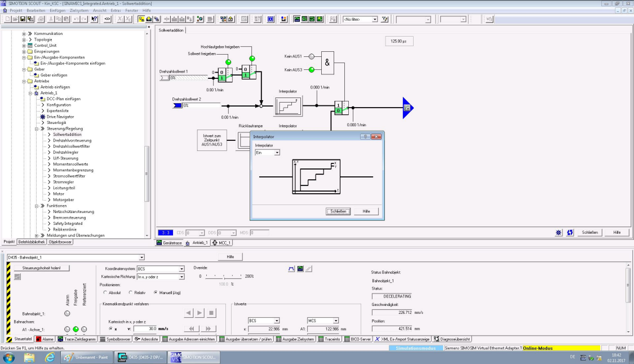Click the jog backward arrow button
The height and width of the screenshot is (364, 634).
pyautogui.click(x=188, y=313)
